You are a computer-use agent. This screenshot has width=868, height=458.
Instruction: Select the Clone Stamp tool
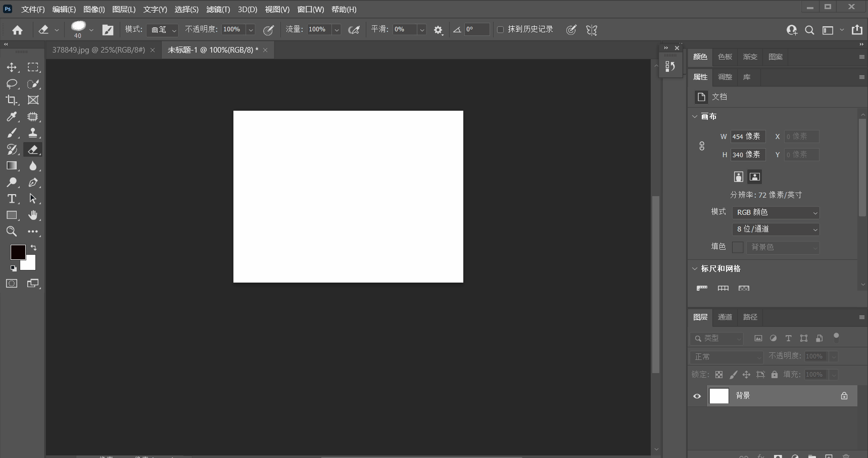click(x=33, y=133)
